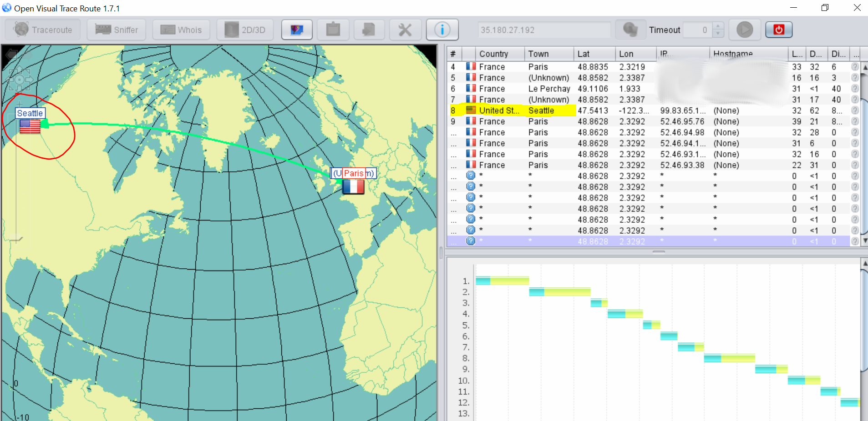Click the screenshot capture toolbar icon
The image size is (868, 421).
point(297,30)
